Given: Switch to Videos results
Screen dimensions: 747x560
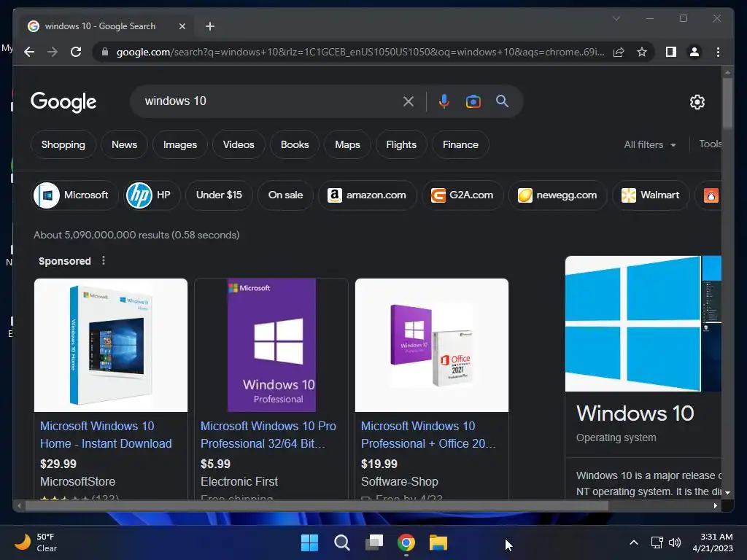Looking at the screenshot, I should [x=239, y=145].
